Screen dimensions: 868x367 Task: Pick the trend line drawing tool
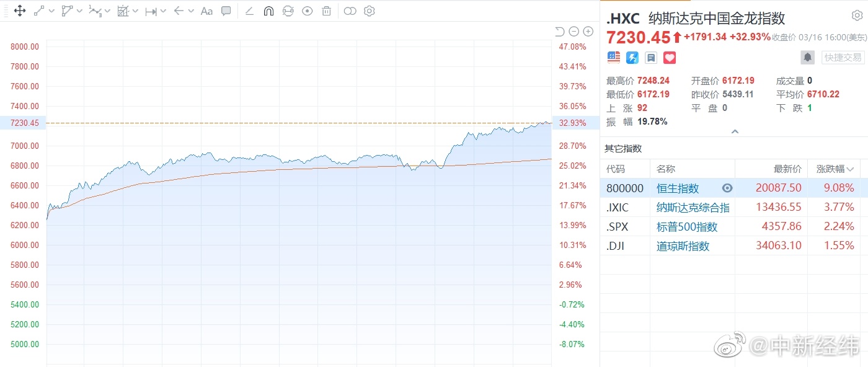(39, 11)
